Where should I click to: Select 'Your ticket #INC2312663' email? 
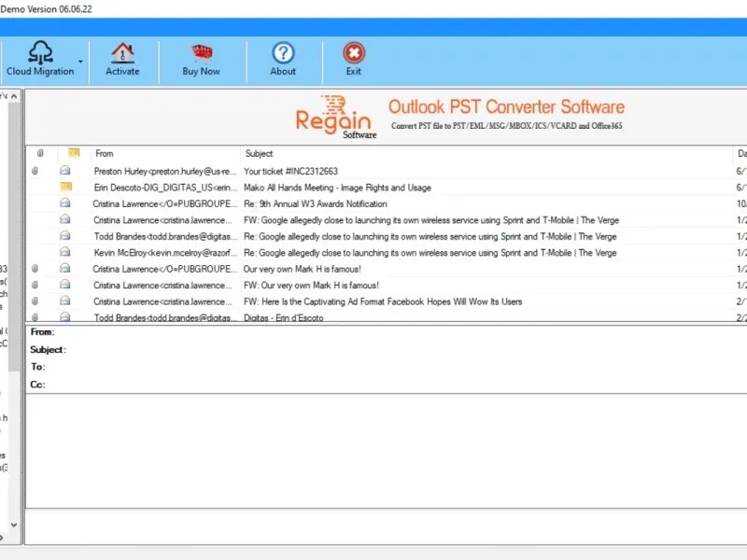click(x=290, y=171)
